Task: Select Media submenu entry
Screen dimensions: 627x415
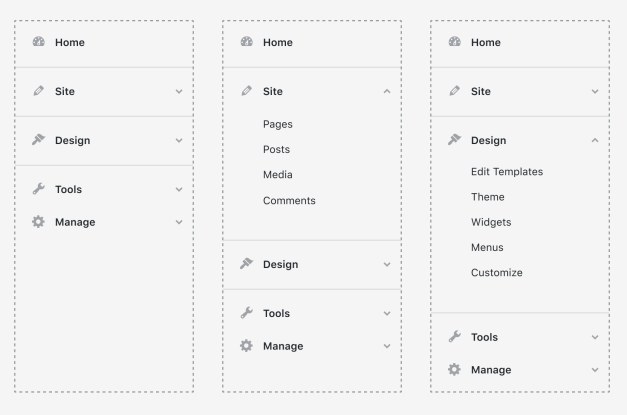Action: [x=277, y=174]
